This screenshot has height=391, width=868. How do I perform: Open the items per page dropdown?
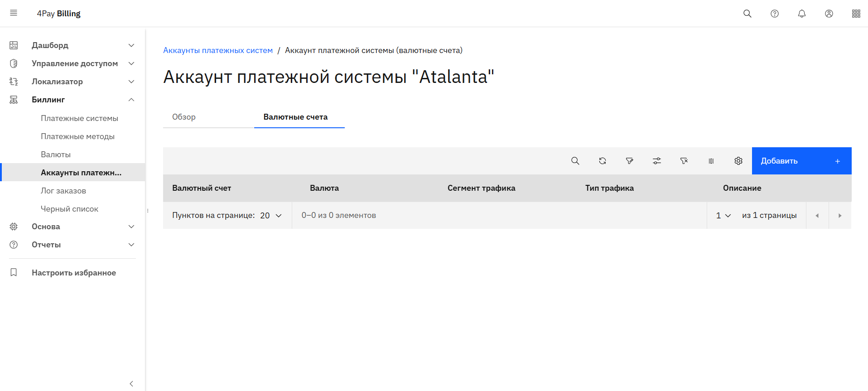tap(271, 216)
